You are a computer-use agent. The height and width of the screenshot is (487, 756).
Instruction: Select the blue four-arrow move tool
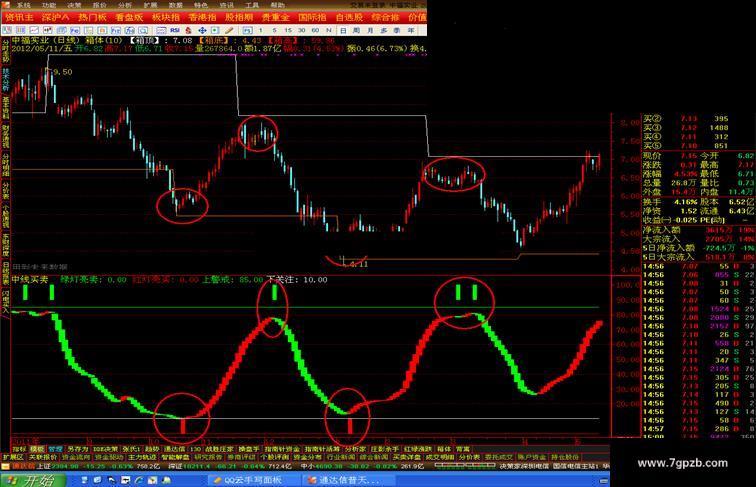[202, 30]
